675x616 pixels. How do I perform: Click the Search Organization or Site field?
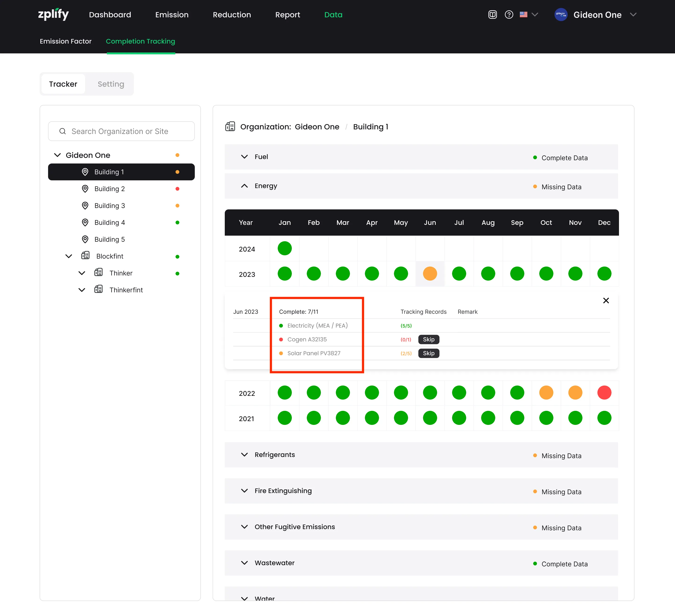point(121,131)
